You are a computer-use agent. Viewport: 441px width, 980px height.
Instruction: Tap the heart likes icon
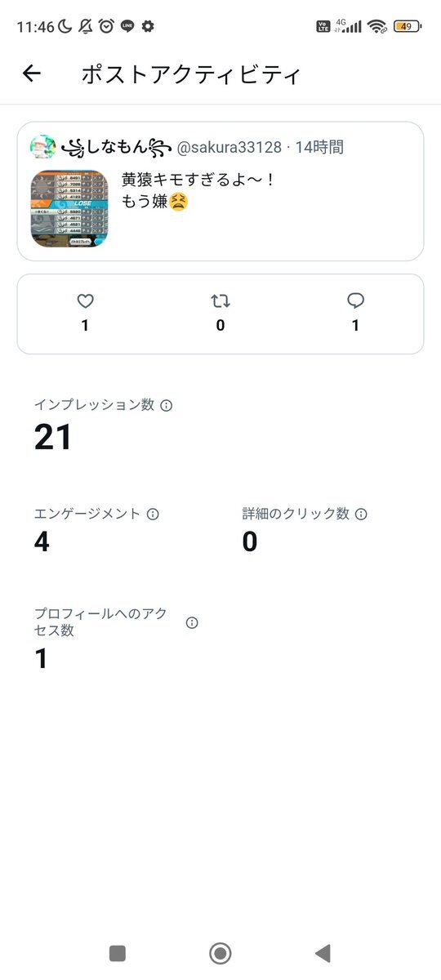(x=85, y=301)
